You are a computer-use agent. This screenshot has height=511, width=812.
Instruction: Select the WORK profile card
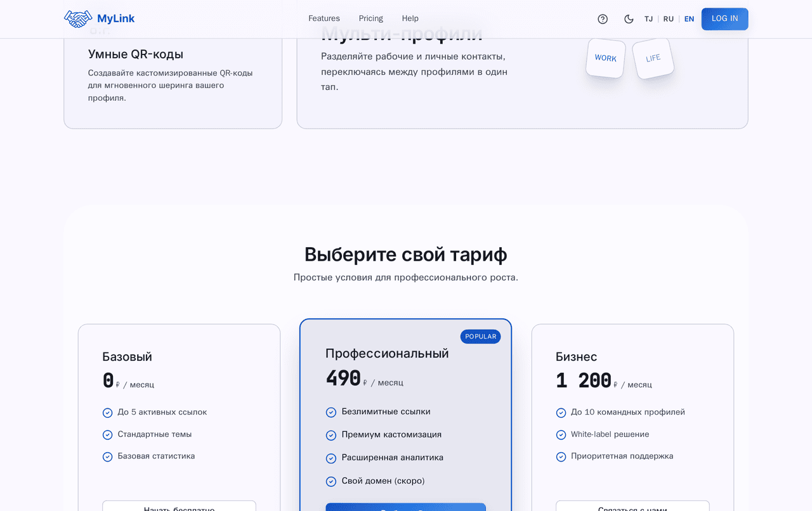point(606,58)
